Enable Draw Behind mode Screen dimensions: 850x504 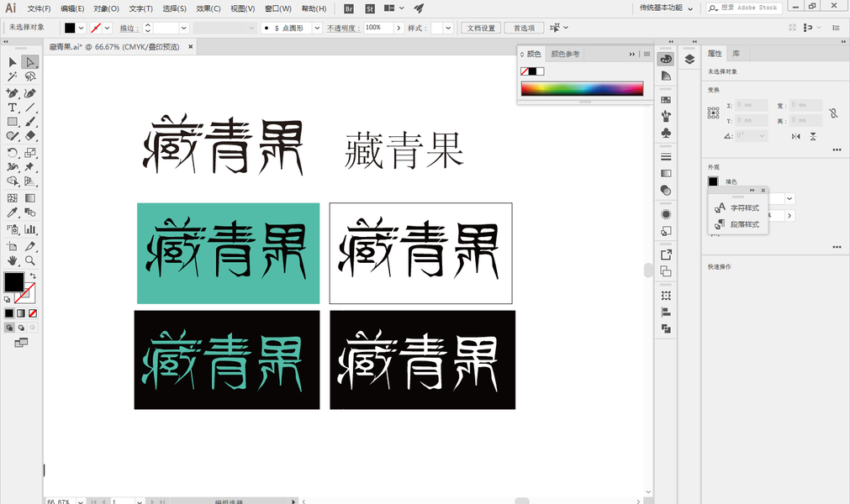21,328
